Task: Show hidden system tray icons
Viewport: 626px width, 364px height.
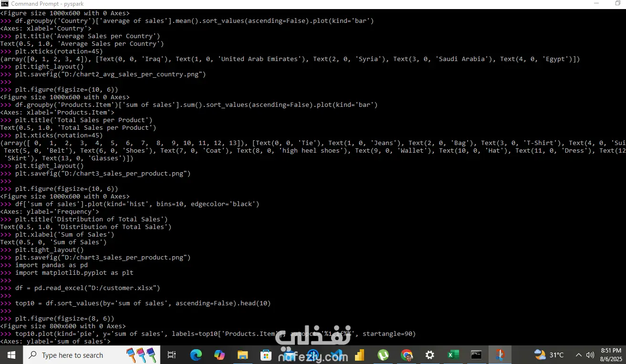Action: click(578, 355)
